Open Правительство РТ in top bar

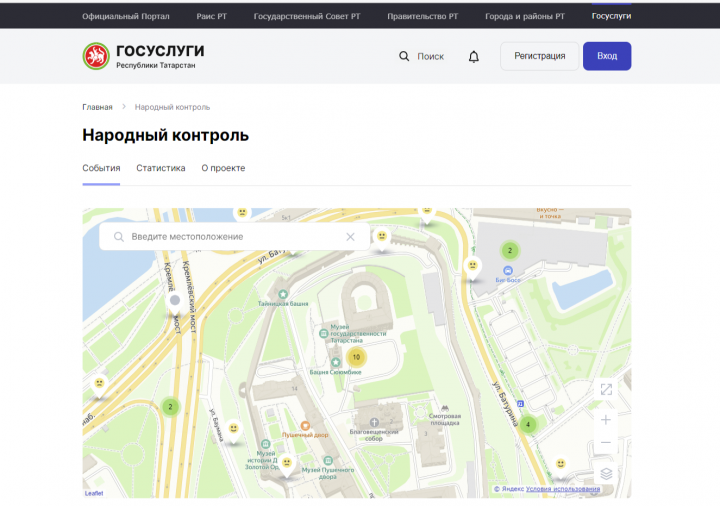tap(422, 16)
